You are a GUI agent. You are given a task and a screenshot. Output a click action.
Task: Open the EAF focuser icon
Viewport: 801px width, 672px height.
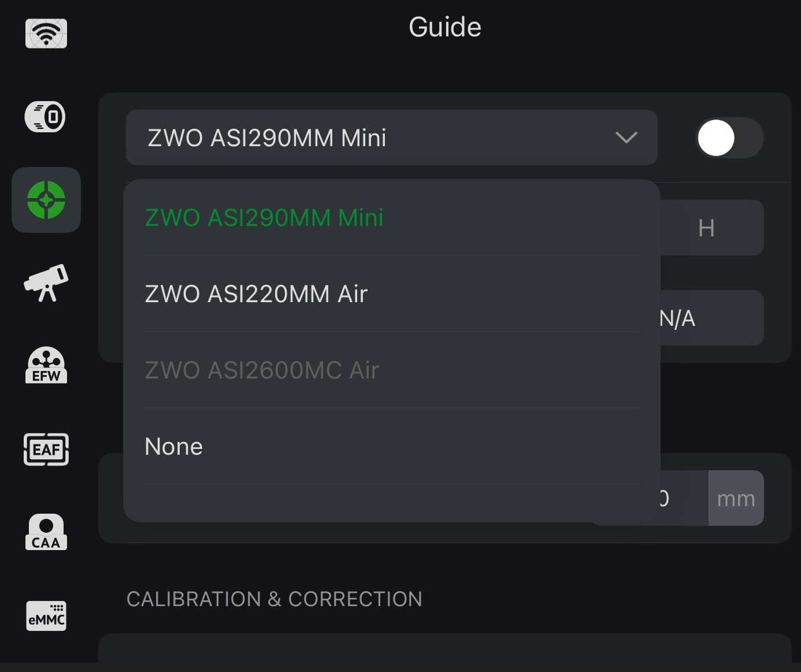coord(46,449)
